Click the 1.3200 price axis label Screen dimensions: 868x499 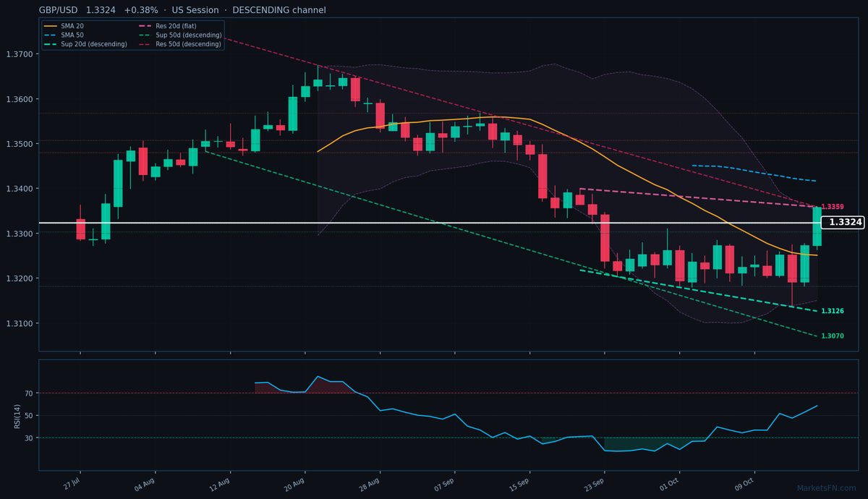click(x=20, y=278)
